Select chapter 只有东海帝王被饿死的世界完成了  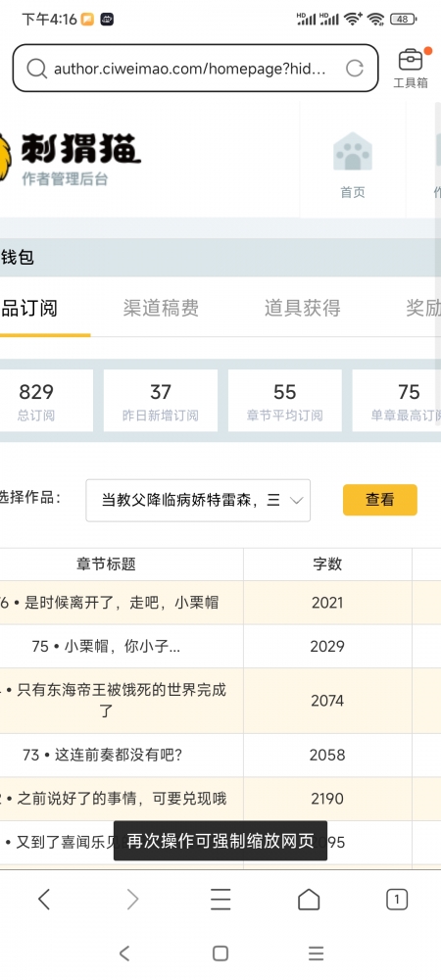coord(115,701)
